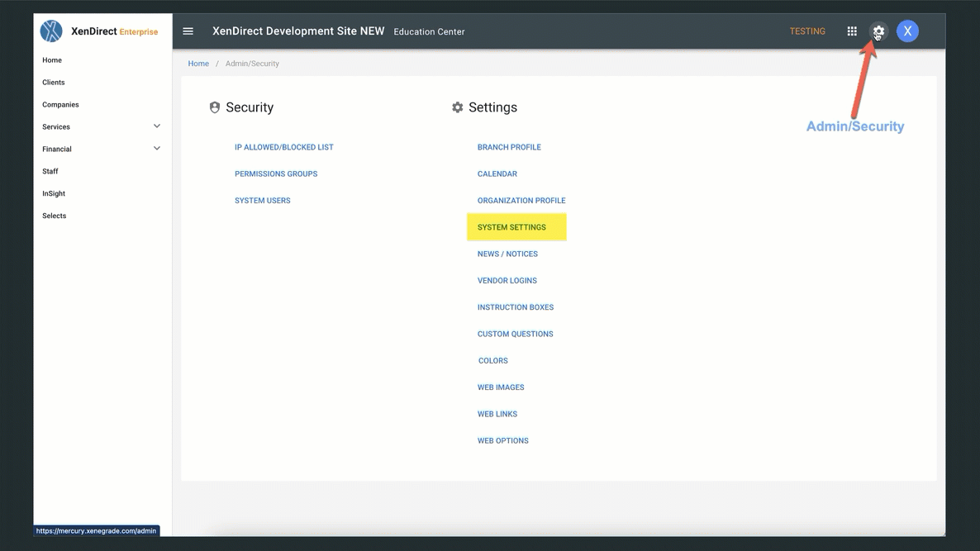Open News / Notices link
This screenshot has height=551, width=980.
(507, 254)
